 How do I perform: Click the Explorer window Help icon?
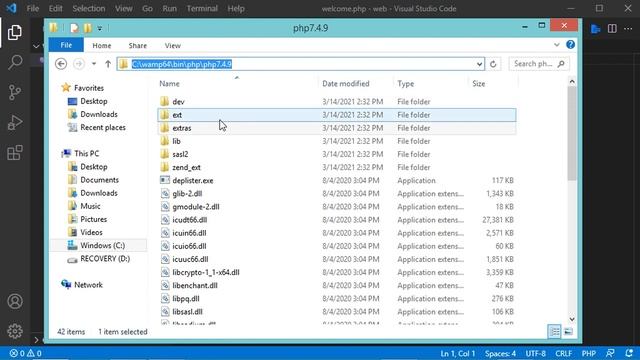click(571, 45)
